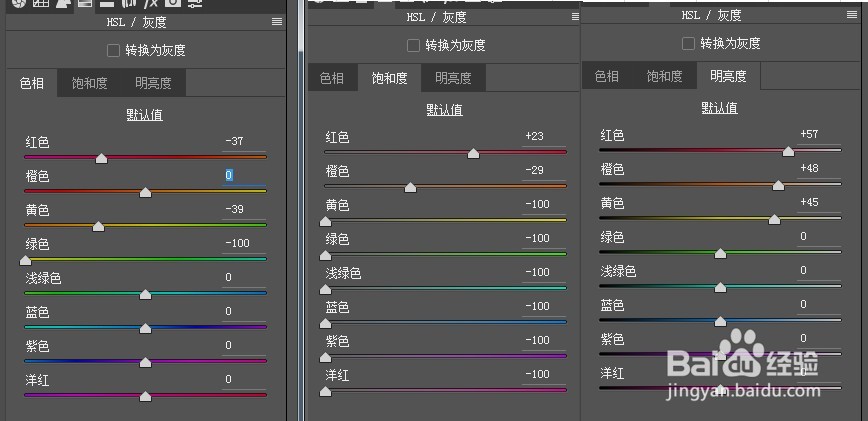
Task: Click the purple luminance value field 0
Action: pyautogui.click(x=819, y=339)
